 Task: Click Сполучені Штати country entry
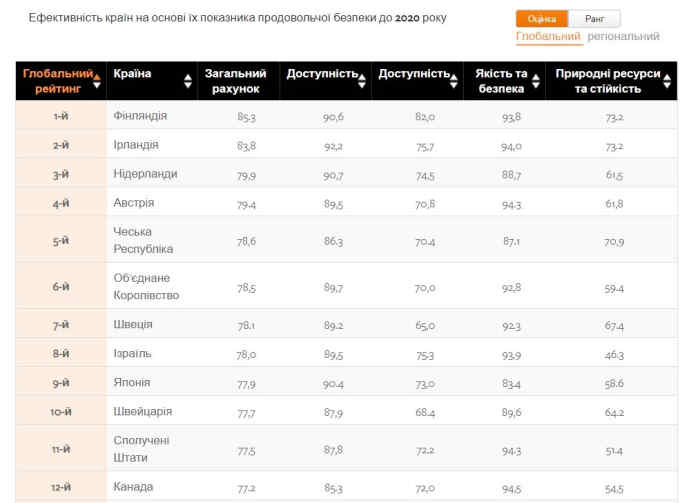coord(142,449)
